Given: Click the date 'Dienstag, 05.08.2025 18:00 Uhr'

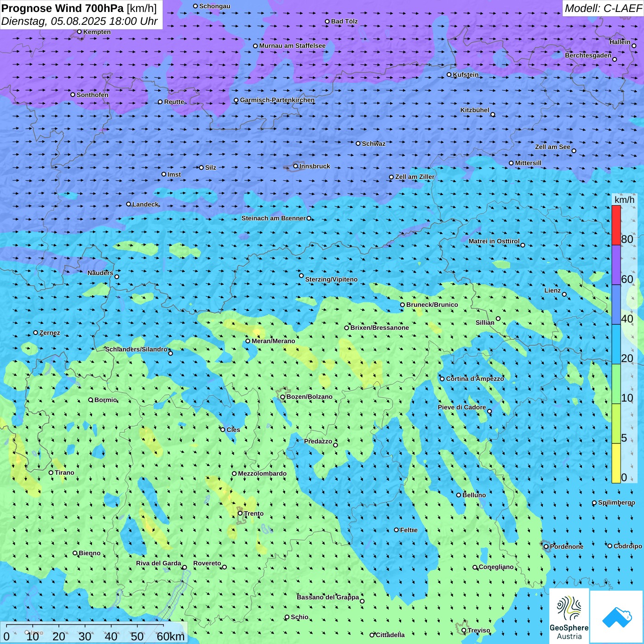Looking at the screenshot, I should pyautogui.click(x=80, y=22).
